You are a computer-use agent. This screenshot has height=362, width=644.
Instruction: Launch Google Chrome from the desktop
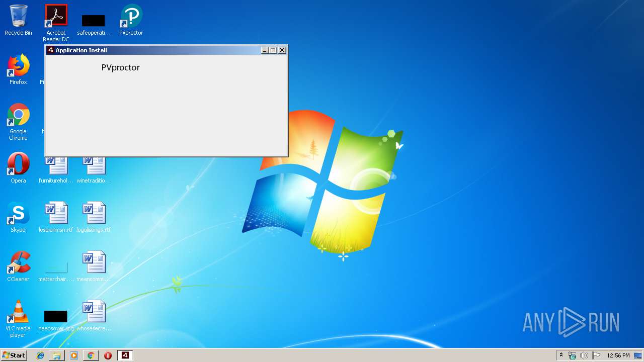(x=18, y=122)
